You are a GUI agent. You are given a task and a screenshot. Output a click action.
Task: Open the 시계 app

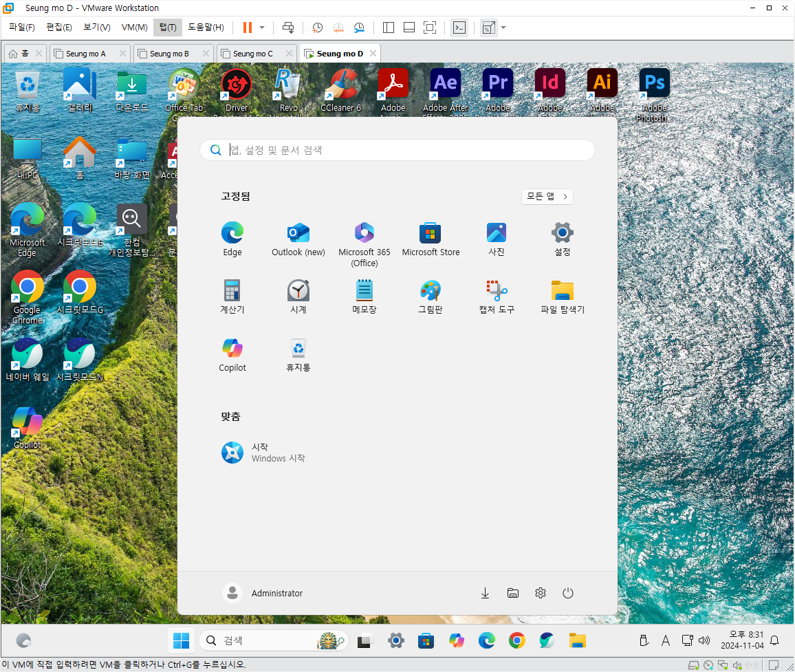tap(298, 296)
